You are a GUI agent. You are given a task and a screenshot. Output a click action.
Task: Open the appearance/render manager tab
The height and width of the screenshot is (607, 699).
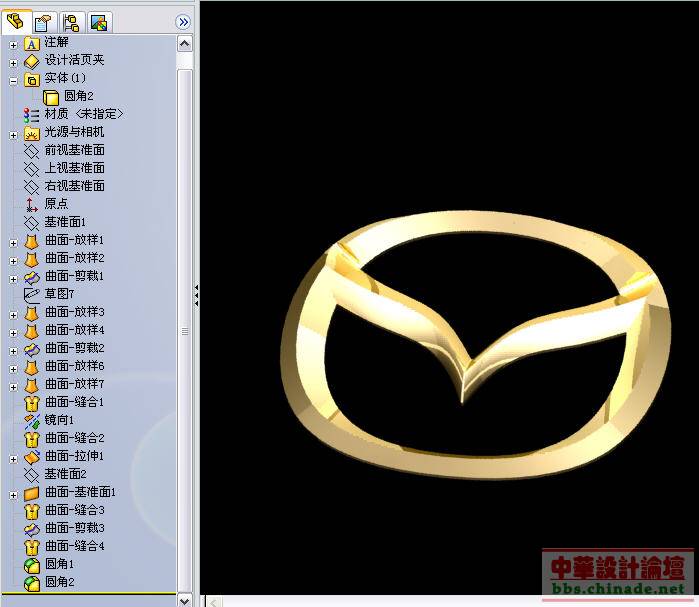click(x=99, y=22)
